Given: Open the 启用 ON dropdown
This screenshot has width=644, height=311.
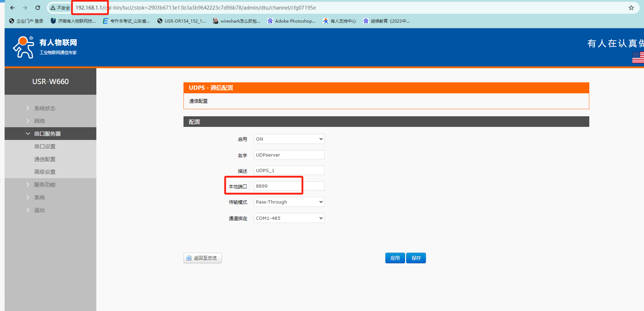Looking at the screenshot, I should [x=289, y=139].
